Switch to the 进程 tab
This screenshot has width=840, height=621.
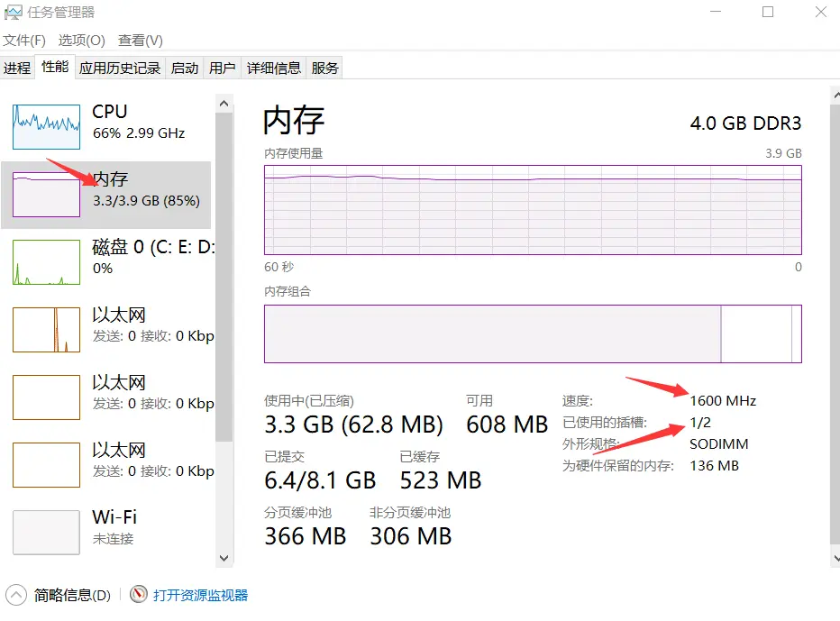coord(17,68)
